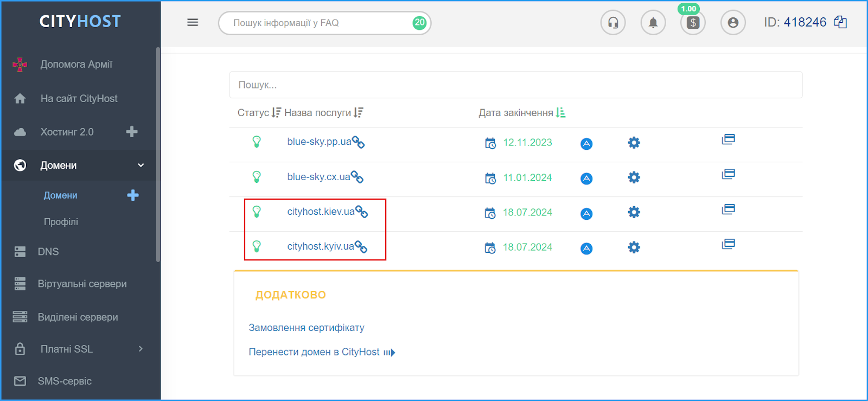Click the 1.00 balance badge
Screen dimensions: 868x401
click(x=688, y=9)
